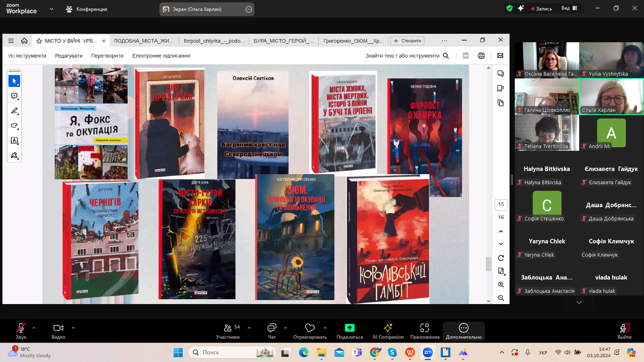Image resolution: width=644 pixels, height=362 pixels.
Task: Open AI Companion in Zoom toolbar
Action: [388, 331]
